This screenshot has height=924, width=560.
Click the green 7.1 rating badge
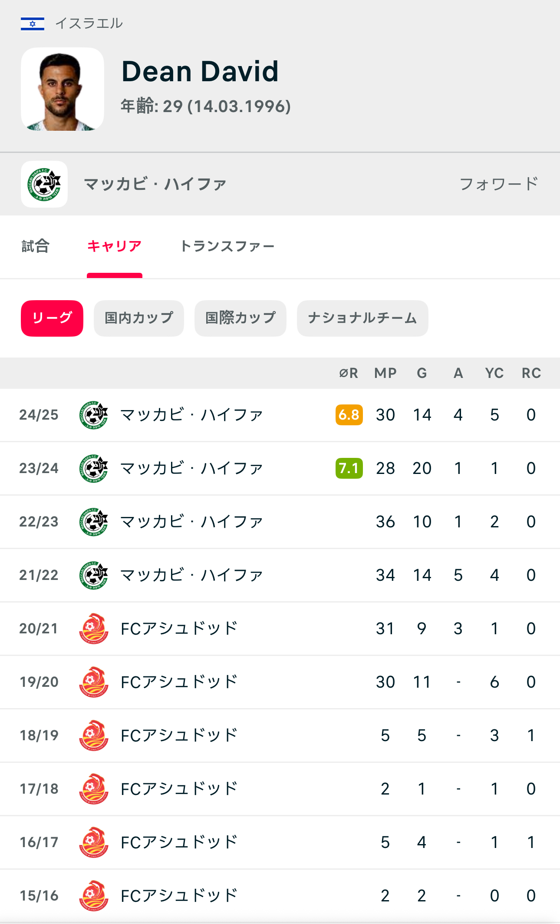(x=349, y=468)
